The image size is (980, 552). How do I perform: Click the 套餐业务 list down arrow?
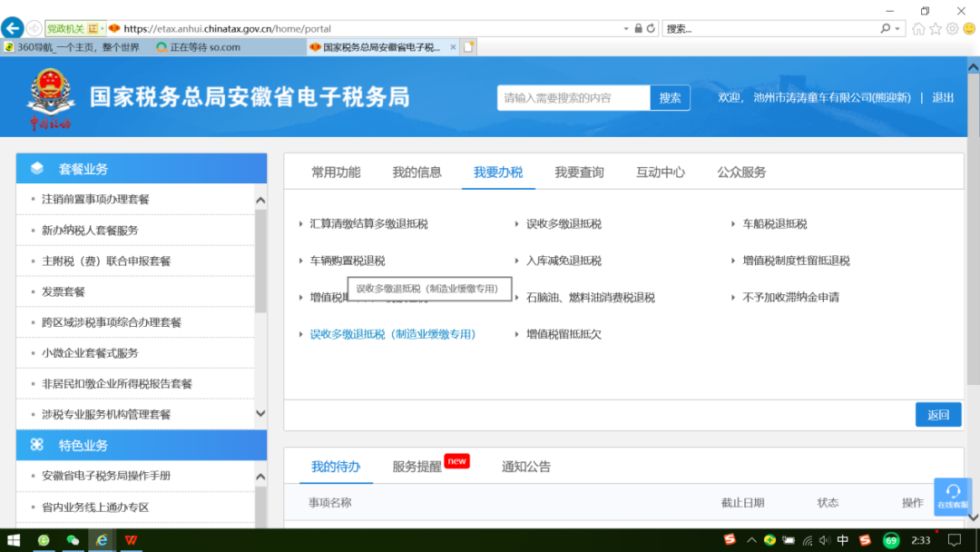click(x=260, y=413)
